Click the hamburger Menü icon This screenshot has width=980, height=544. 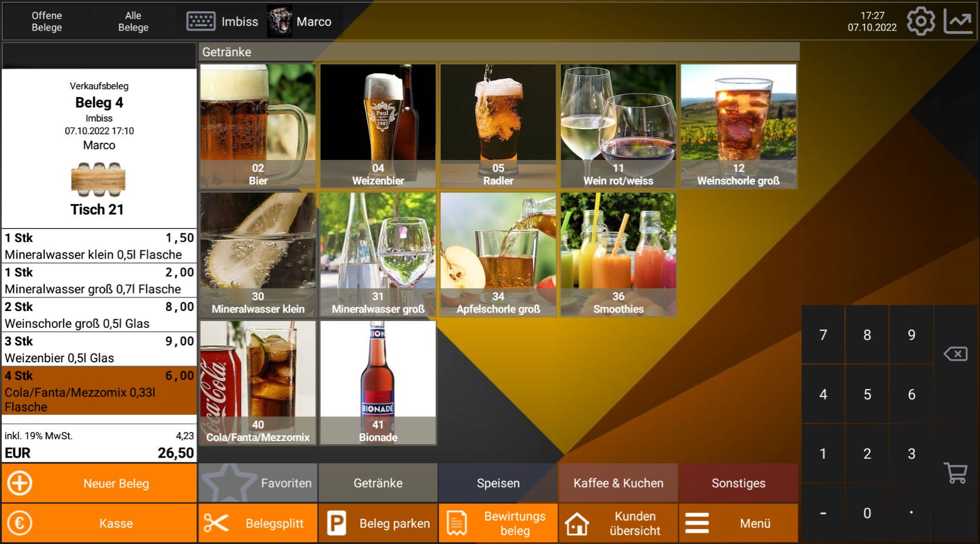697,523
